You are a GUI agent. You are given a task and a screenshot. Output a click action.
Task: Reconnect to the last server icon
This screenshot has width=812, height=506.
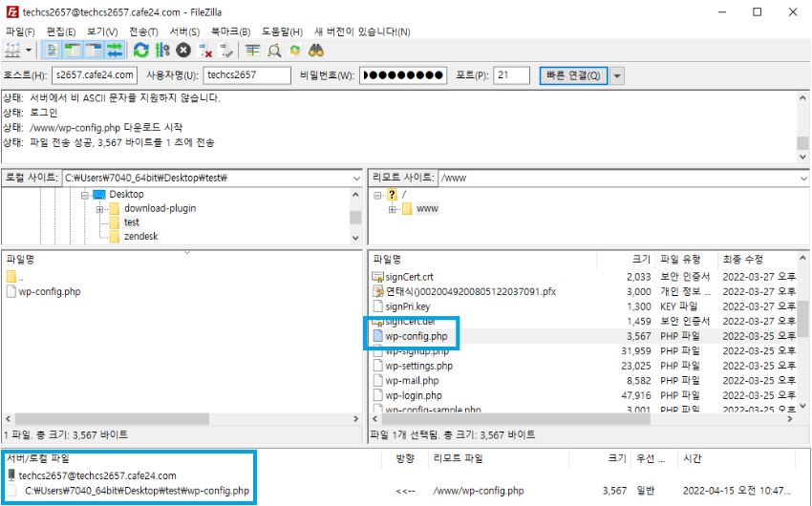(226, 51)
